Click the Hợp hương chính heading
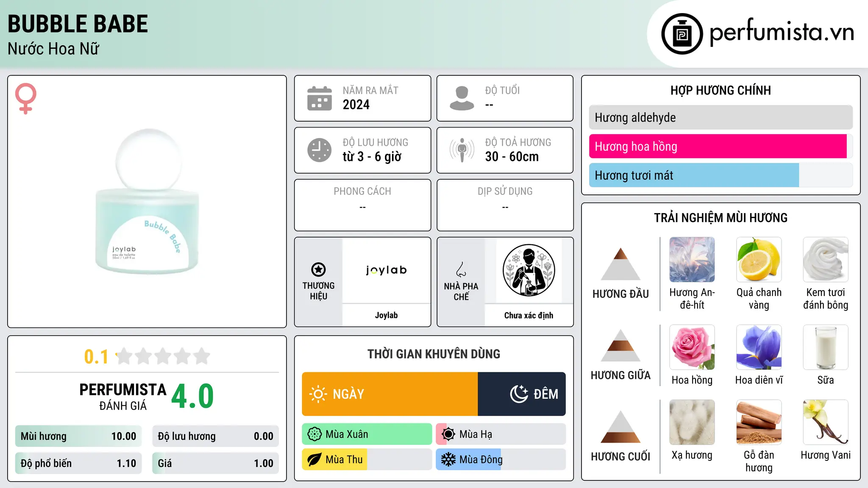 click(x=721, y=91)
